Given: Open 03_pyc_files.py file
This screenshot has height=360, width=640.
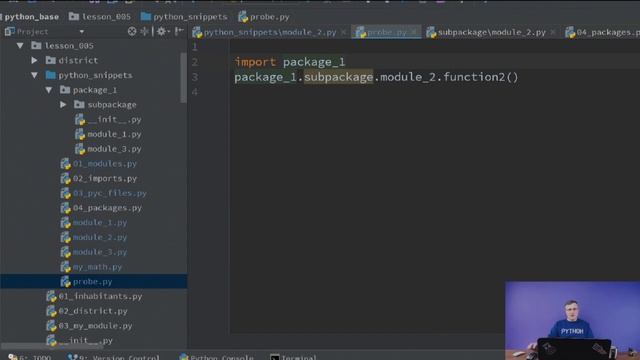Looking at the screenshot, I should coord(104,193).
